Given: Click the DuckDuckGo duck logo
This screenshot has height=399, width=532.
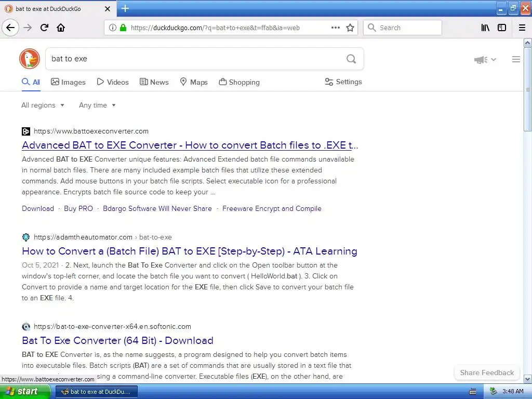Looking at the screenshot, I should tap(30, 59).
